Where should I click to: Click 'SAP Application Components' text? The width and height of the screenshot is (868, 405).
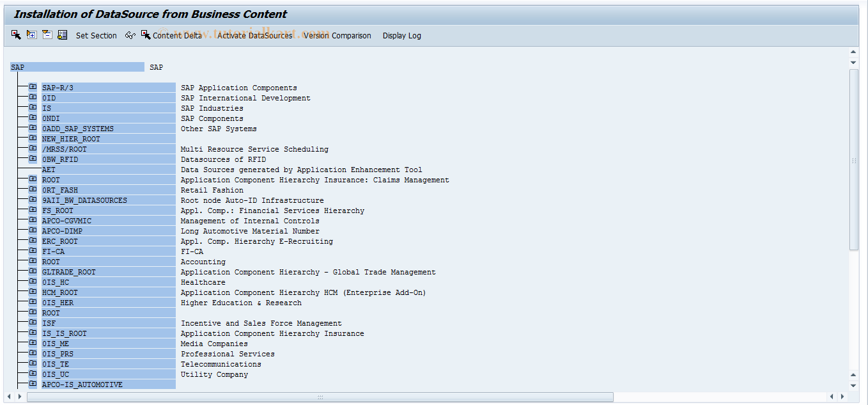coord(238,88)
